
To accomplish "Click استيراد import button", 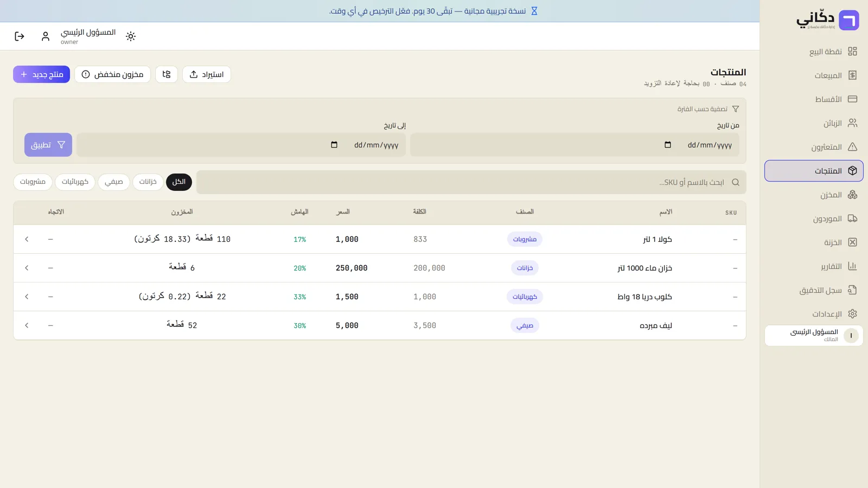I will tap(207, 74).
